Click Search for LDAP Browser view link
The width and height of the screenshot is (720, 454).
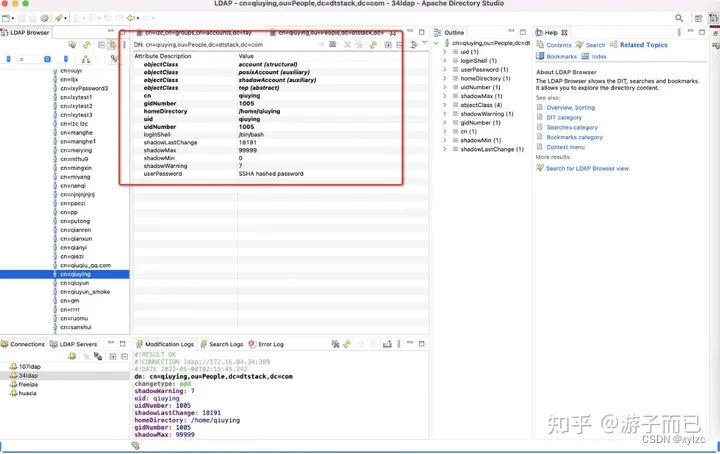[x=587, y=168]
